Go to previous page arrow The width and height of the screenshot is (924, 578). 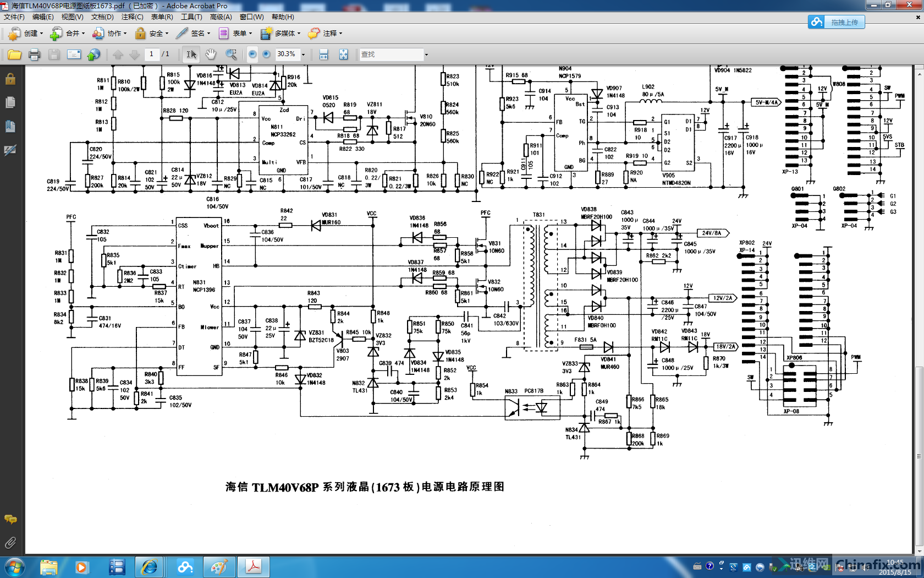click(118, 54)
